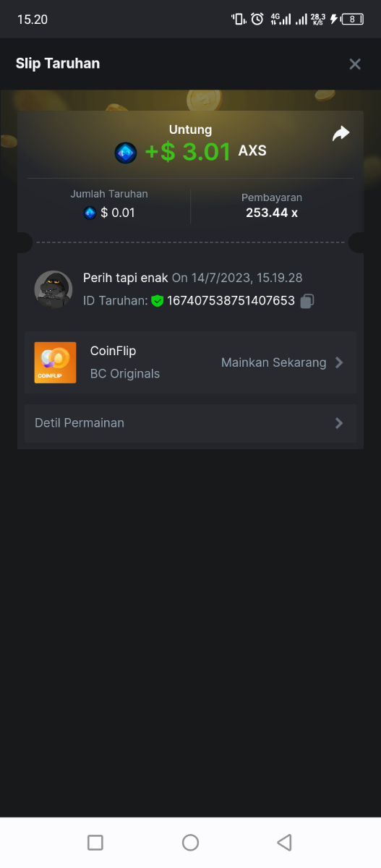The width and height of the screenshot is (381, 868).
Task: Close the Slip Taruhan panel
Action: click(355, 64)
